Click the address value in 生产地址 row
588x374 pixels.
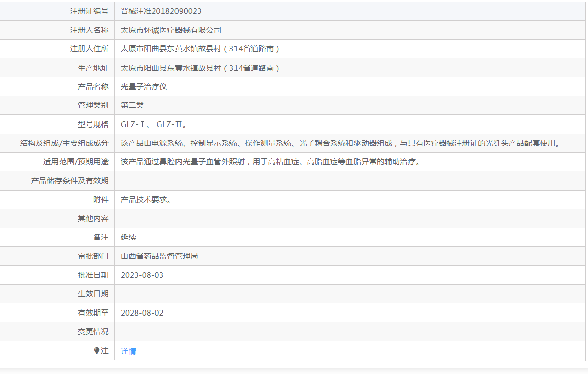200,68
